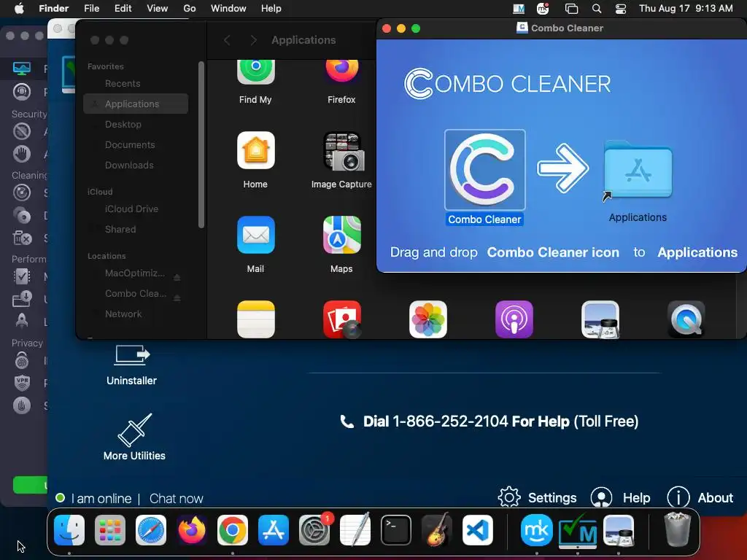This screenshot has height=560, width=747.
Task: Eject the Combo Clea... volume in sidebar
Action: pyautogui.click(x=177, y=297)
